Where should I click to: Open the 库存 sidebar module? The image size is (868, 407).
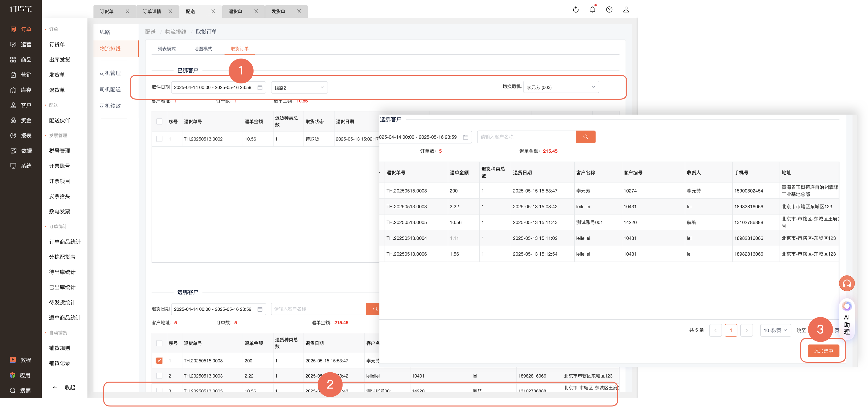point(21,90)
